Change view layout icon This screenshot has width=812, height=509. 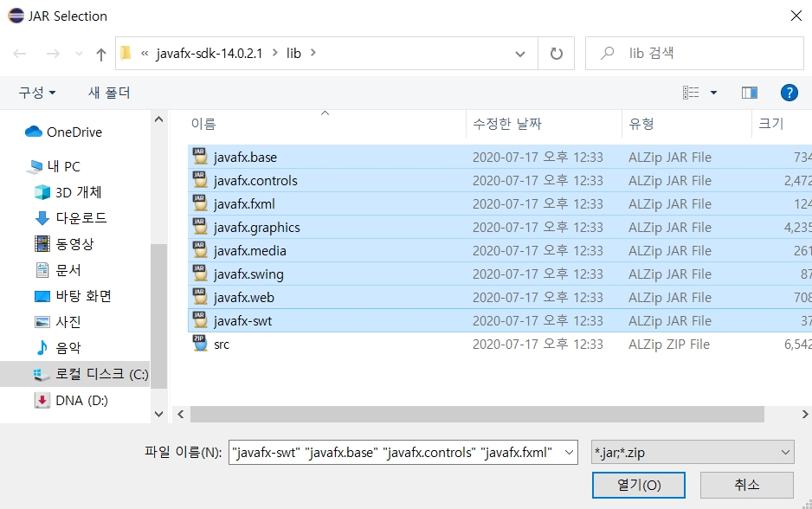(x=691, y=93)
